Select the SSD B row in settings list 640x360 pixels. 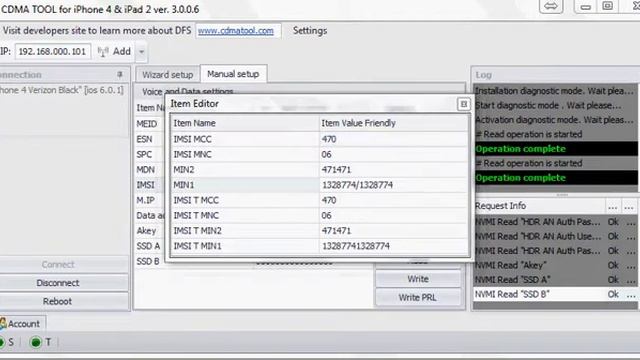[x=148, y=261]
